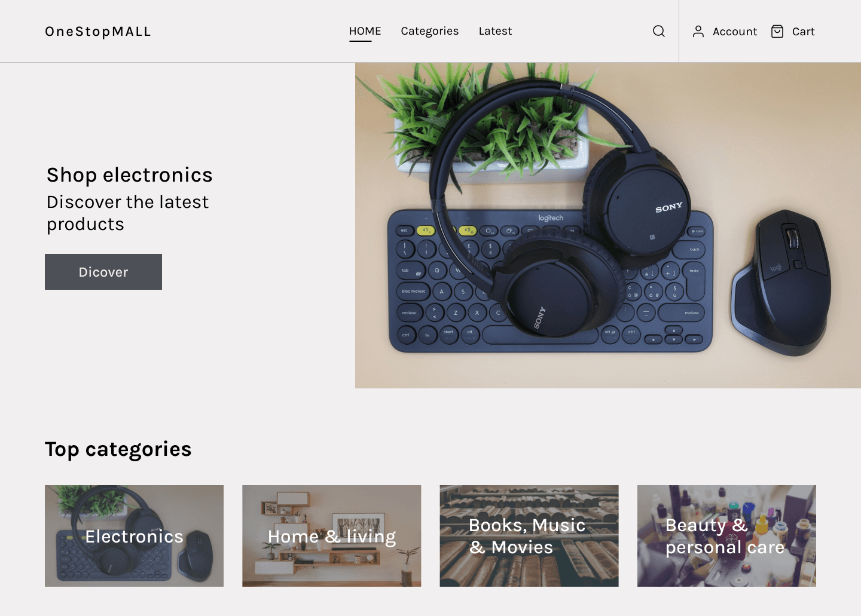The image size is (861, 616).
Task: Open the Account link text
Action: click(x=734, y=32)
